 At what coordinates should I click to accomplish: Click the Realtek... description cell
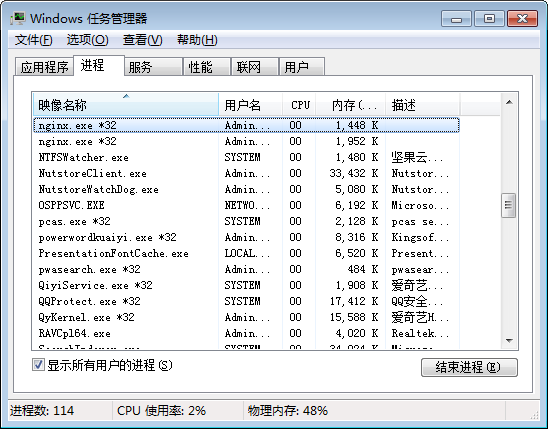(x=420, y=333)
